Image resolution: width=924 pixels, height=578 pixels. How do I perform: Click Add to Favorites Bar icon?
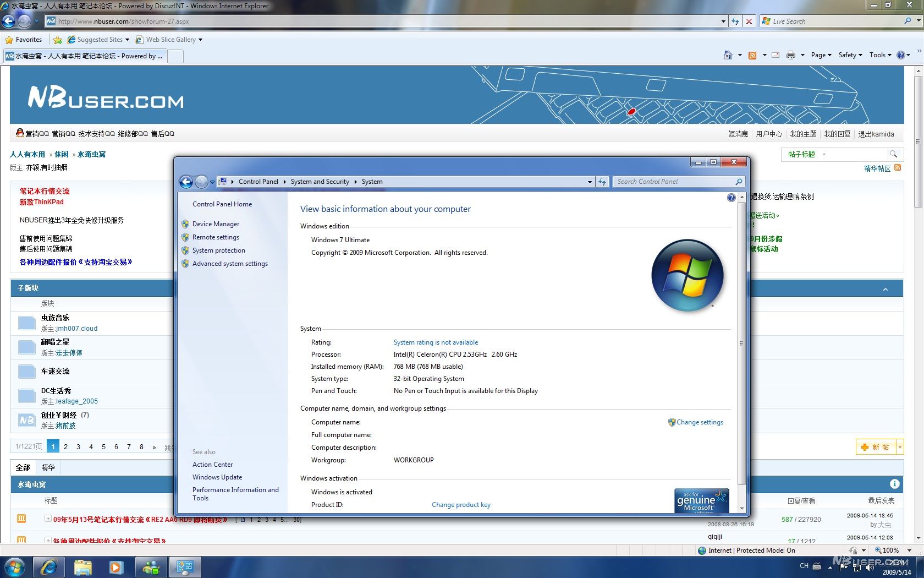[x=58, y=40]
